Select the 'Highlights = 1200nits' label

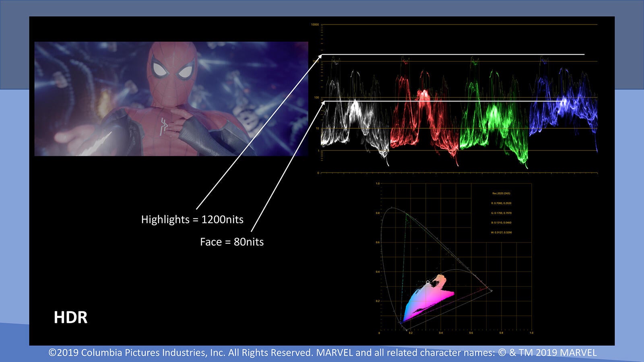tap(192, 220)
